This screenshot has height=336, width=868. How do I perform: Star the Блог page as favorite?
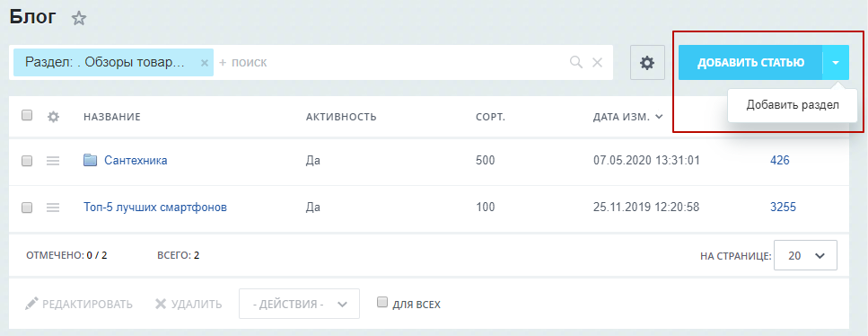[79, 19]
